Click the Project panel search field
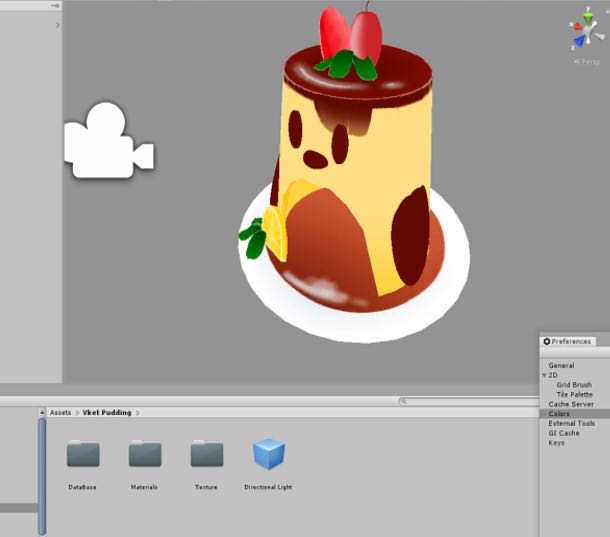 coord(469,401)
